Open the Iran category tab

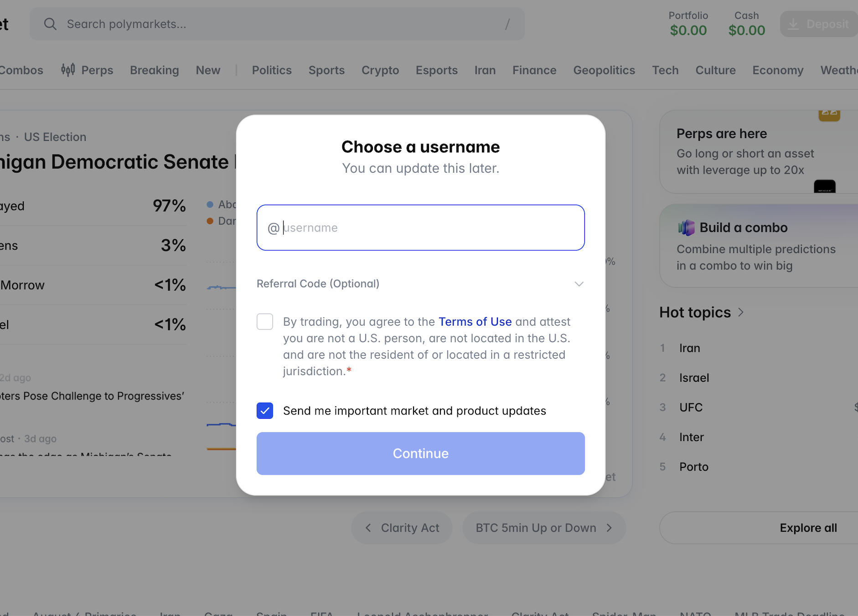(x=485, y=70)
